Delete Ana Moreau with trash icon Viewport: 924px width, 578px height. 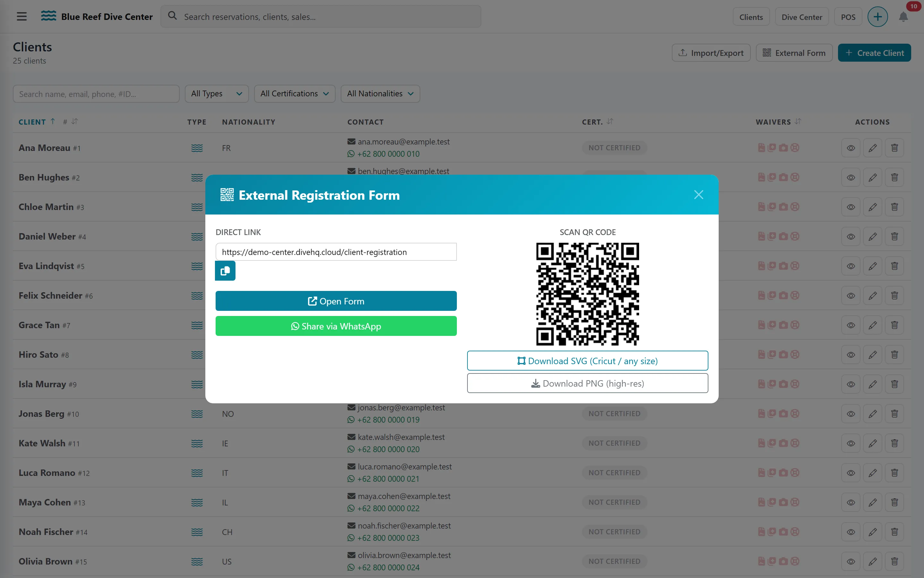tap(894, 148)
